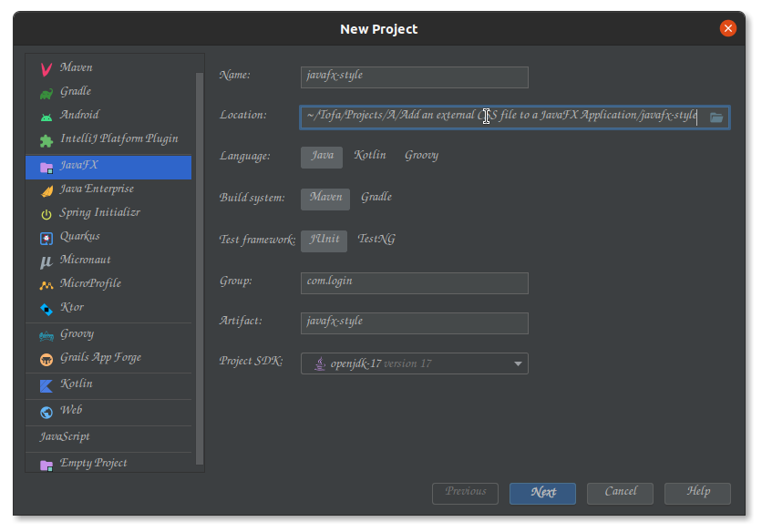Choose the Spring Initializr power icon
The width and height of the screenshot is (762, 532).
[x=46, y=214]
